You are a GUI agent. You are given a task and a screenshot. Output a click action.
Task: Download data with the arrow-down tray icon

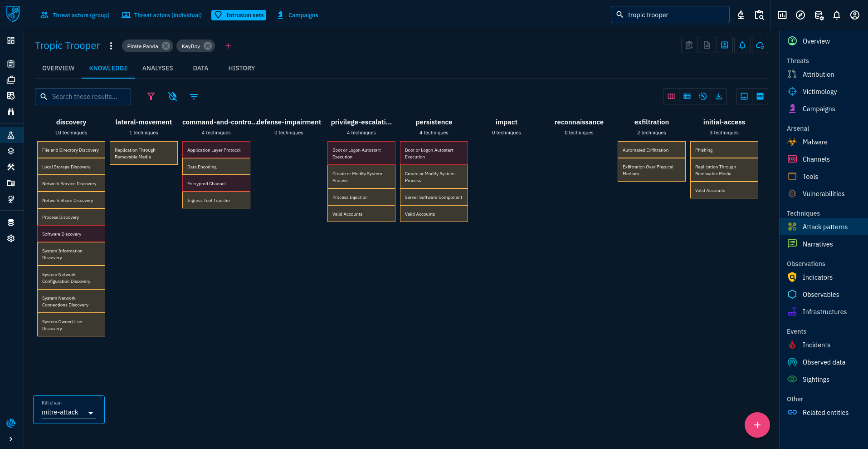coord(719,96)
